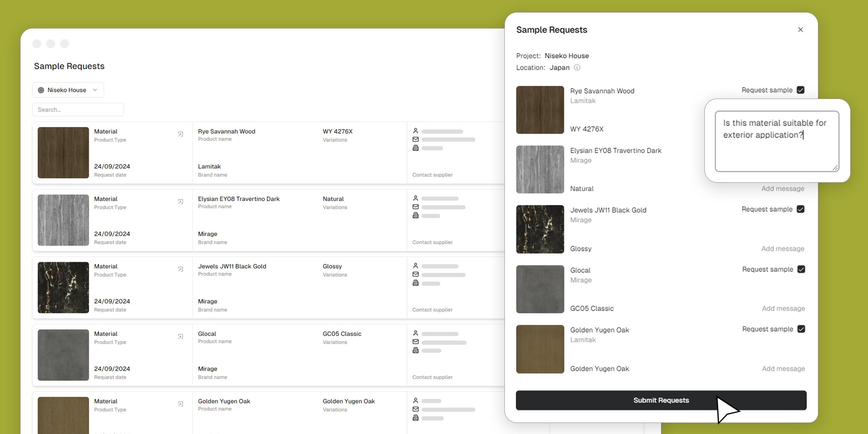Screen dimensions: 868x434
Task: Click Add message for Glocal GC05 Classic
Action: [x=783, y=308]
